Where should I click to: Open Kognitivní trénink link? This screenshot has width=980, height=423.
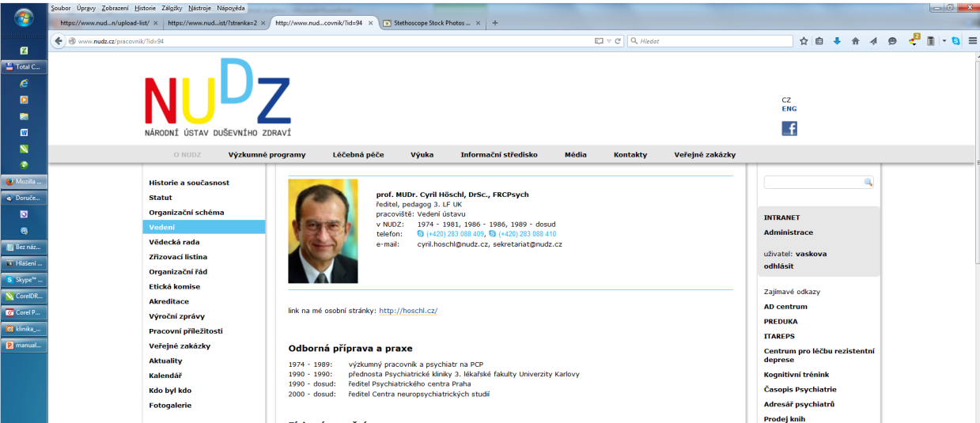796,375
